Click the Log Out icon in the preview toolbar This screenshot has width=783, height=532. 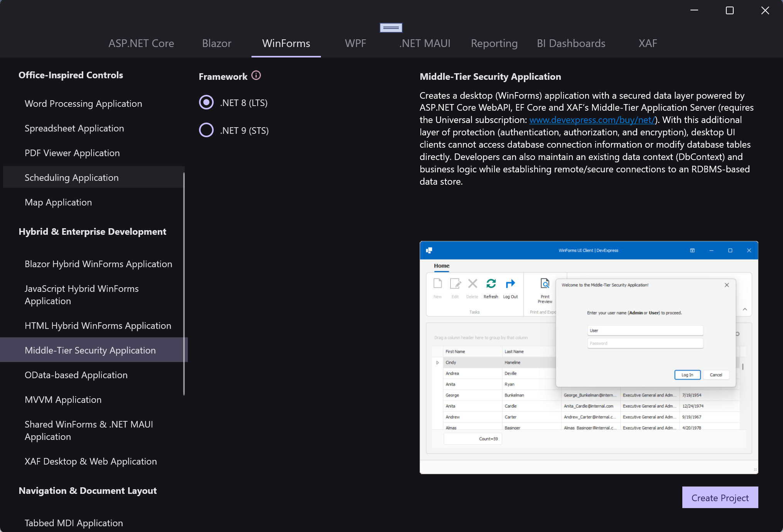(510, 285)
